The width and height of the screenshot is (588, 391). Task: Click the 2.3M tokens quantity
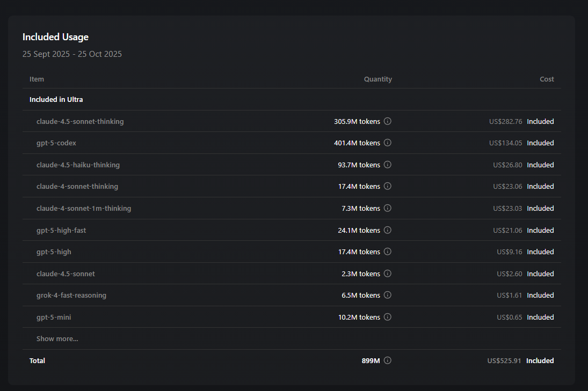tap(361, 274)
